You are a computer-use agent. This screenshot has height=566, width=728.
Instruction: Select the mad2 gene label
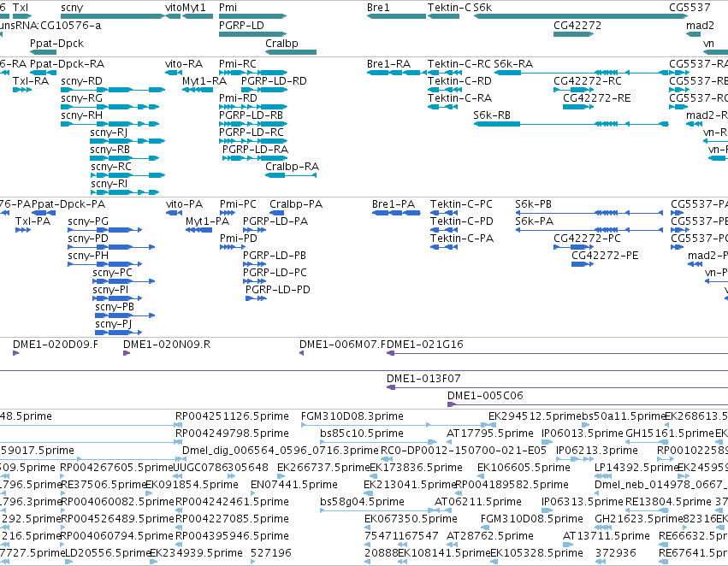pos(700,26)
